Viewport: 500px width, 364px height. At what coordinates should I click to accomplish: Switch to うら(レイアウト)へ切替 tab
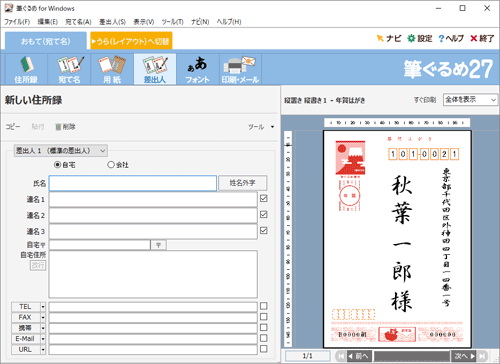click(131, 41)
